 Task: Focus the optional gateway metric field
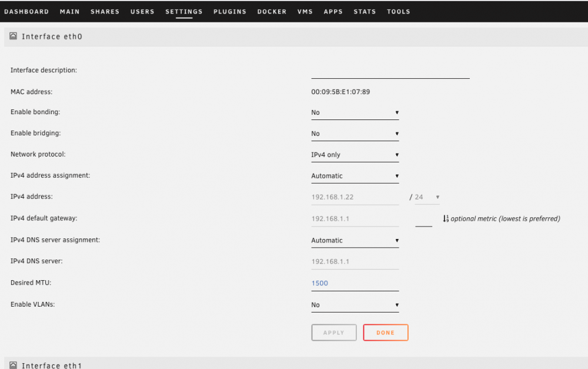(424, 220)
